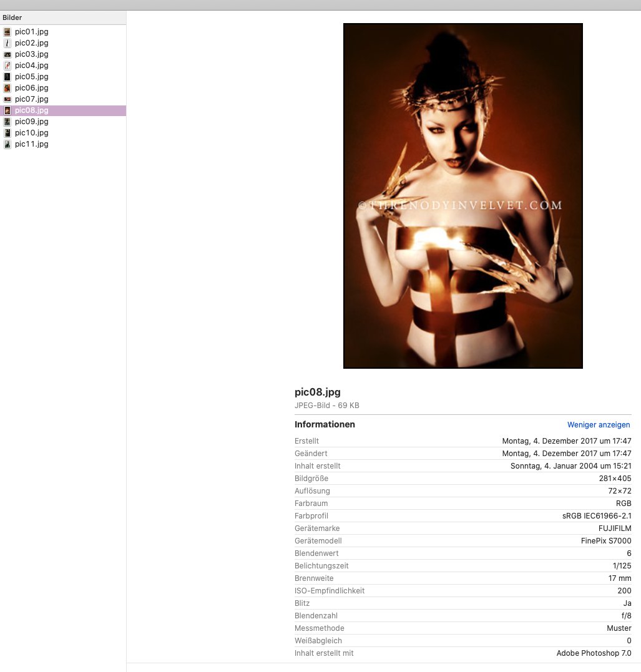Click the pic10.jpg file icon
This screenshot has width=641, height=672.
coord(7,133)
